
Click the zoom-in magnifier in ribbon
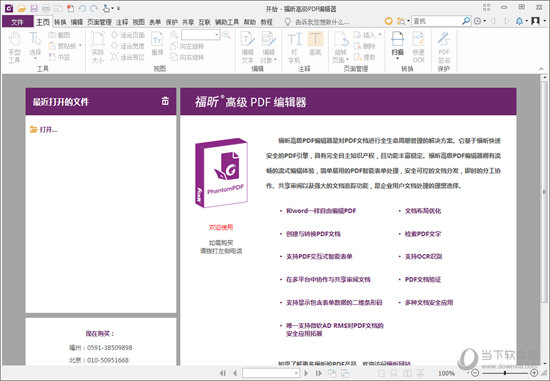click(x=226, y=34)
